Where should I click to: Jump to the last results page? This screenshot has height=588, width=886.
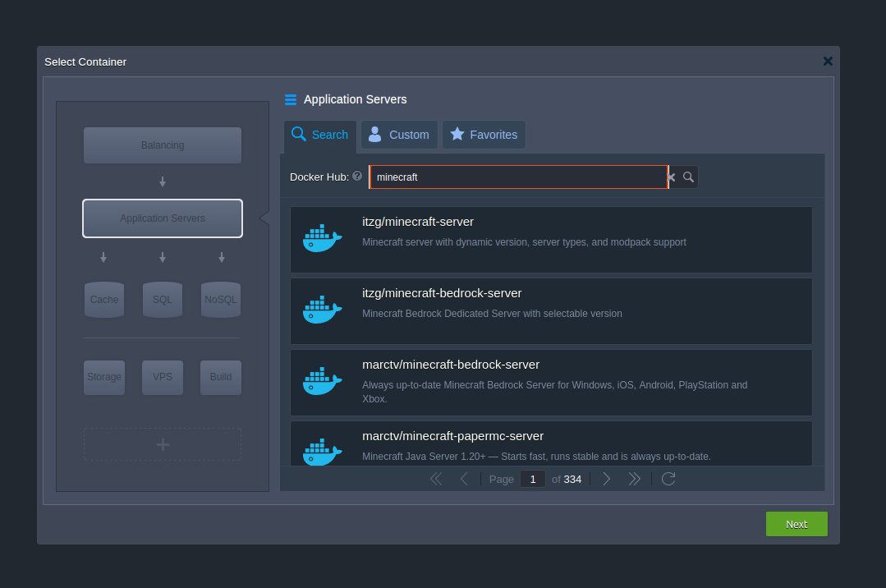click(634, 479)
